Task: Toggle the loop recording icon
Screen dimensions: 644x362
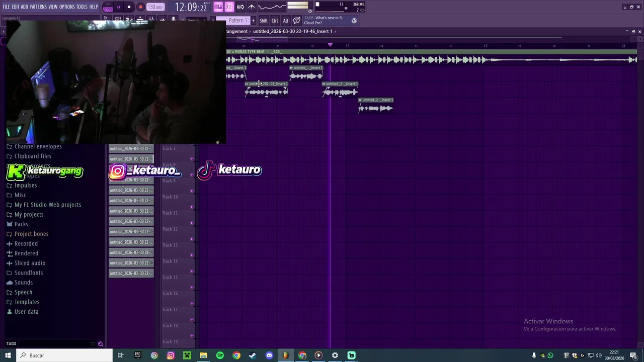Action: 240,7
